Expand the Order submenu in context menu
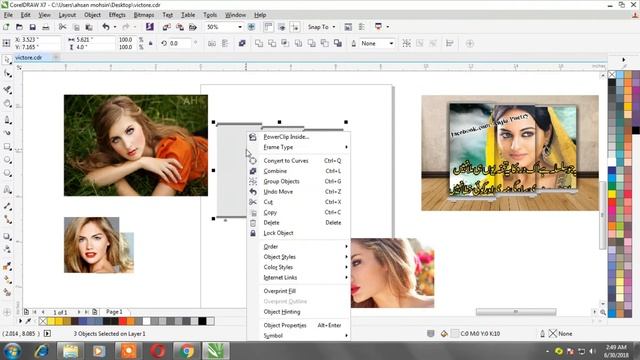 pos(299,247)
